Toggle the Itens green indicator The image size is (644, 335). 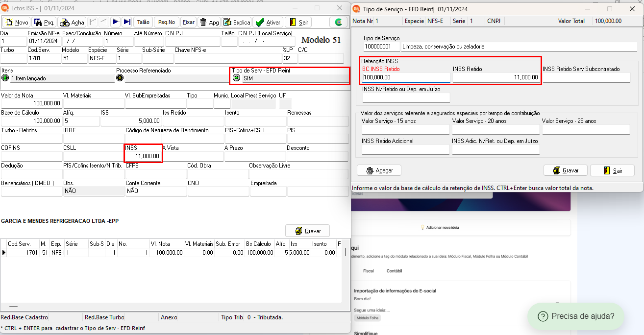[x=5, y=78]
